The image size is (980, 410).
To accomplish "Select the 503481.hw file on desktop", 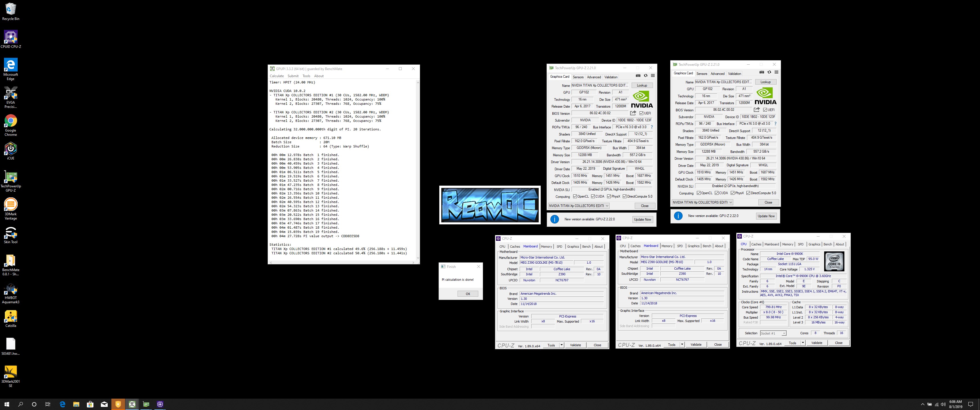I will [11, 347].
